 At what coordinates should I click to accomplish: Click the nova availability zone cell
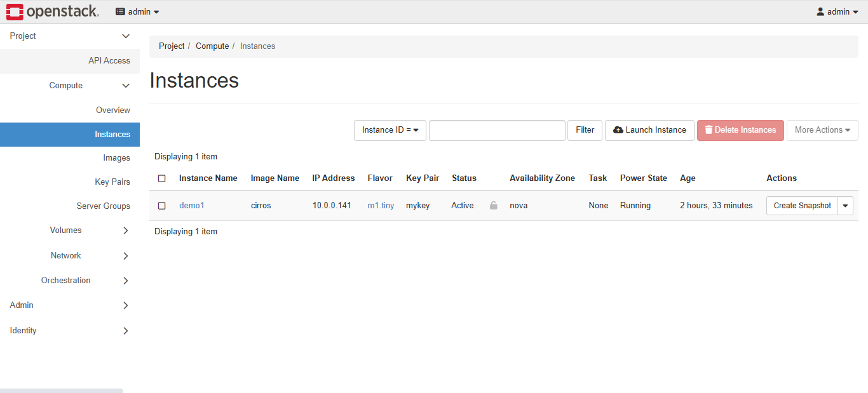coord(519,206)
